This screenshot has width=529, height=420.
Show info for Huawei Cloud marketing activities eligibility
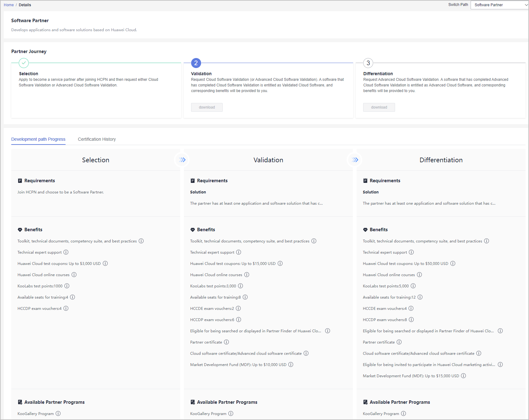tap(500, 364)
